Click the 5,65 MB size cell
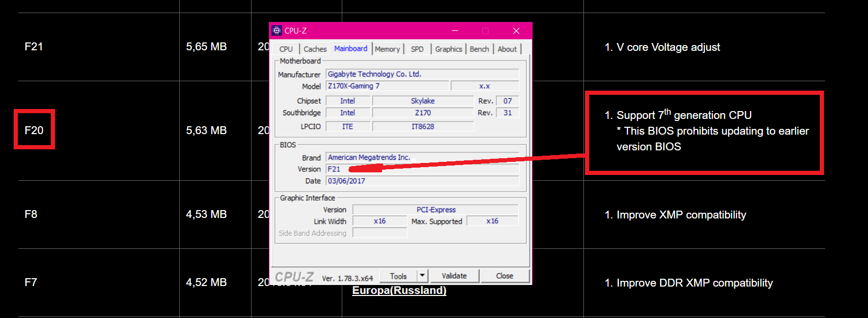Viewport: 868px width, 318px height. click(x=207, y=47)
